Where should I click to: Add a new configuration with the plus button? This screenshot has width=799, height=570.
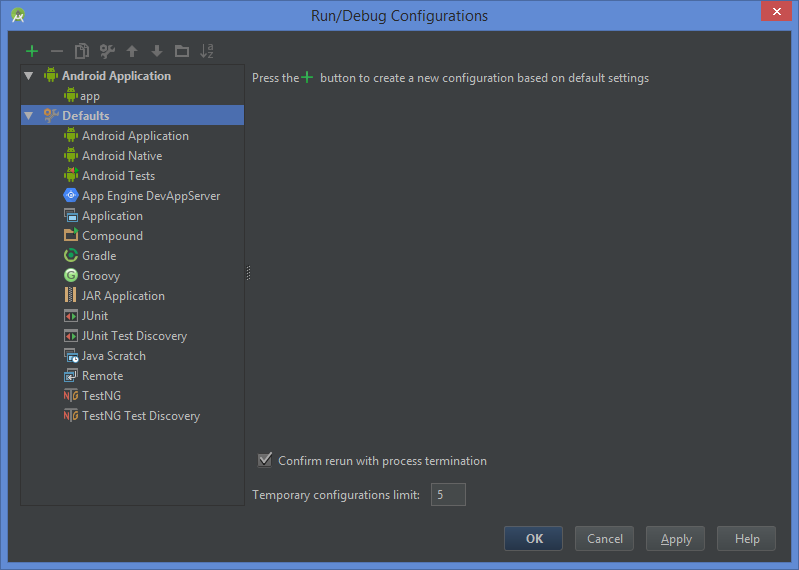tap(32, 51)
